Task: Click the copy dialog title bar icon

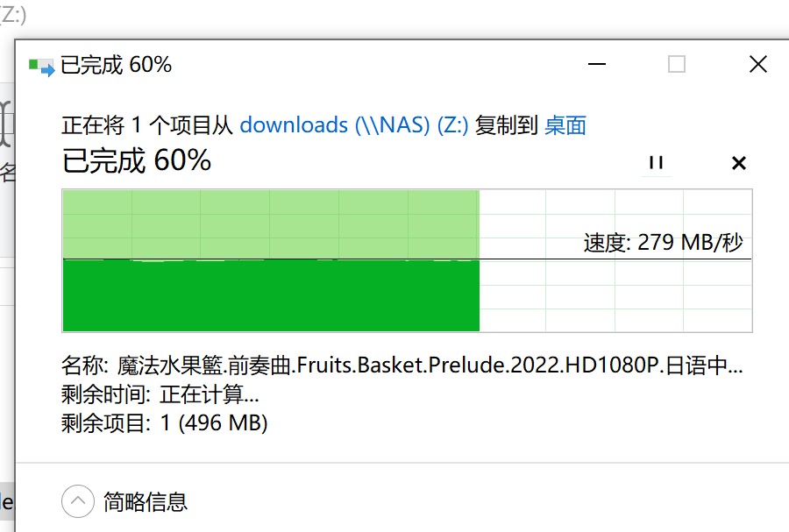Action: point(41,67)
